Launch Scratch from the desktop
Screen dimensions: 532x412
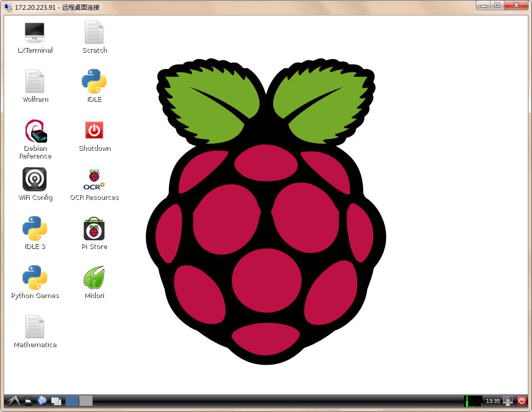click(x=94, y=33)
